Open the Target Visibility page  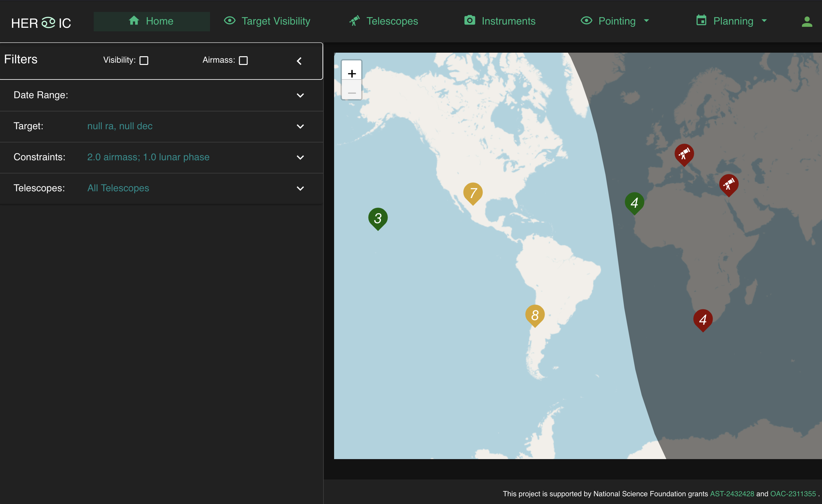(x=267, y=21)
